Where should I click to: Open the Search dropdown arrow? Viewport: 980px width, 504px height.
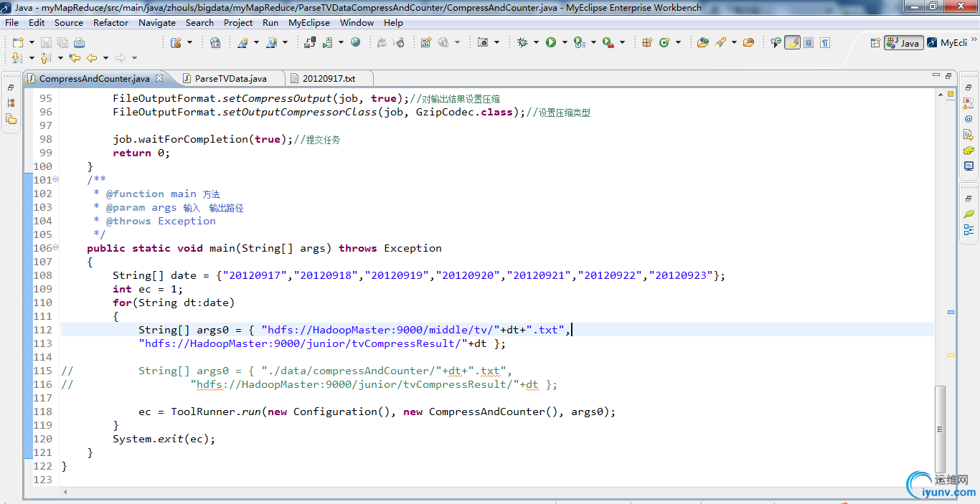coord(734,42)
